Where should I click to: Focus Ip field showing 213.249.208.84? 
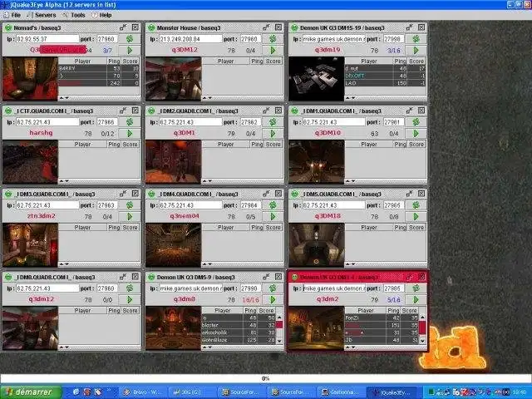(x=190, y=39)
